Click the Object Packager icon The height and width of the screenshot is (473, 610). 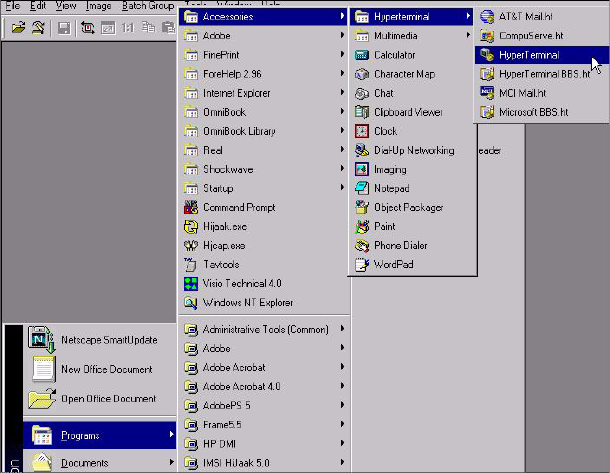[x=362, y=207]
